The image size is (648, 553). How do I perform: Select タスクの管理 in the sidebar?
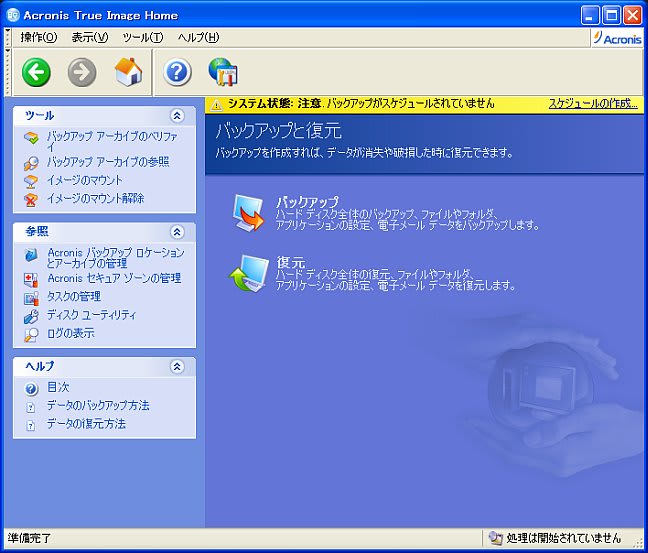pos(74,296)
